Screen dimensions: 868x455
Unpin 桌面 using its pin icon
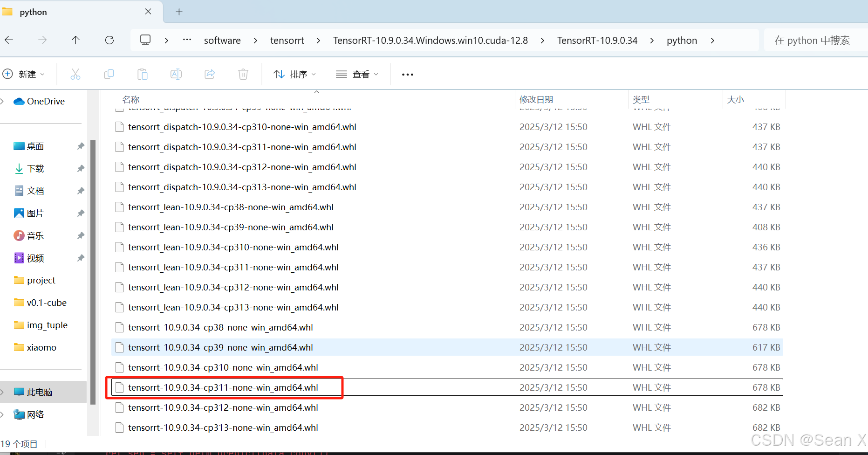click(81, 146)
